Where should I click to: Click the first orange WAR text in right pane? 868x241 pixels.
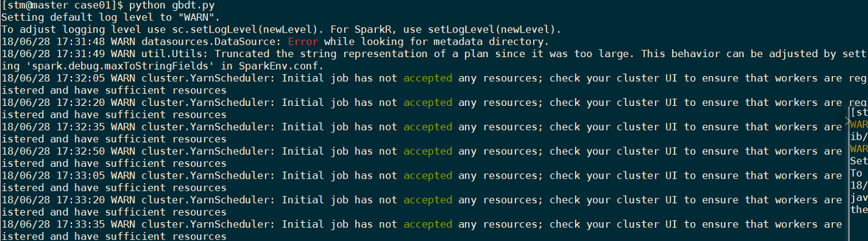click(x=859, y=123)
